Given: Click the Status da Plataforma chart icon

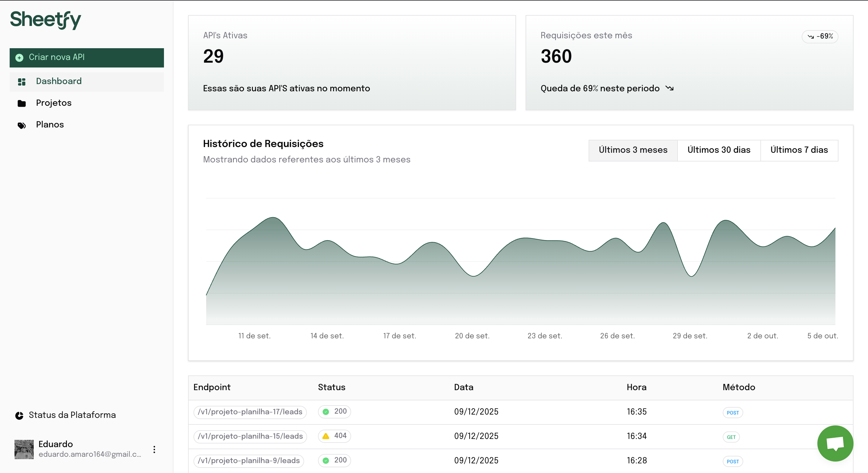Looking at the screenshot, I should click(20, 415).
